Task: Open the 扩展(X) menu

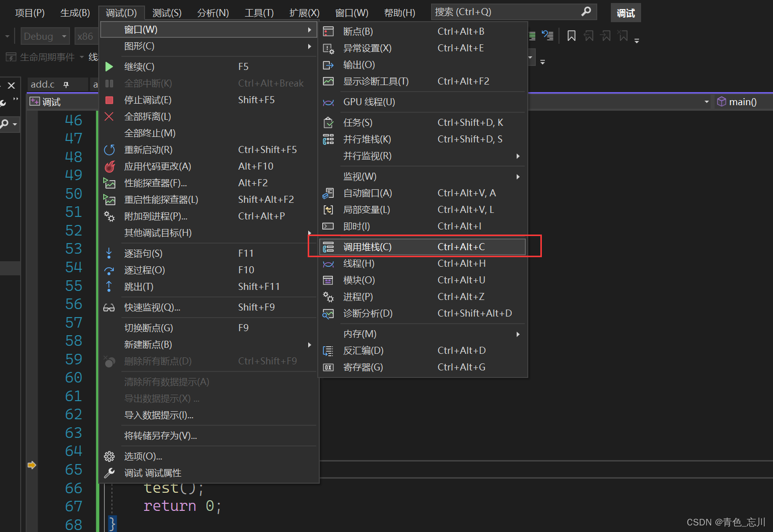Action: [305, 13]
